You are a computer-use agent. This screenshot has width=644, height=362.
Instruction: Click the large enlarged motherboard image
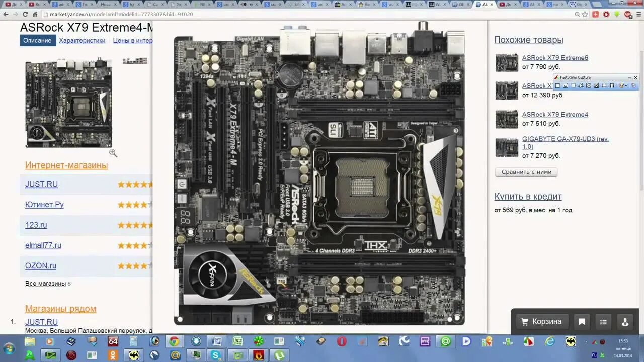click(319, 173)
